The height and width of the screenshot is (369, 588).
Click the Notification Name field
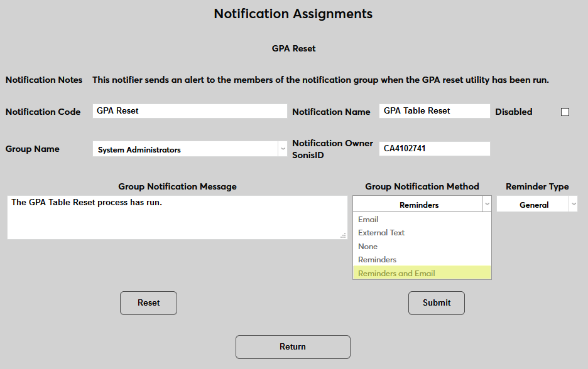click(434, 110)
